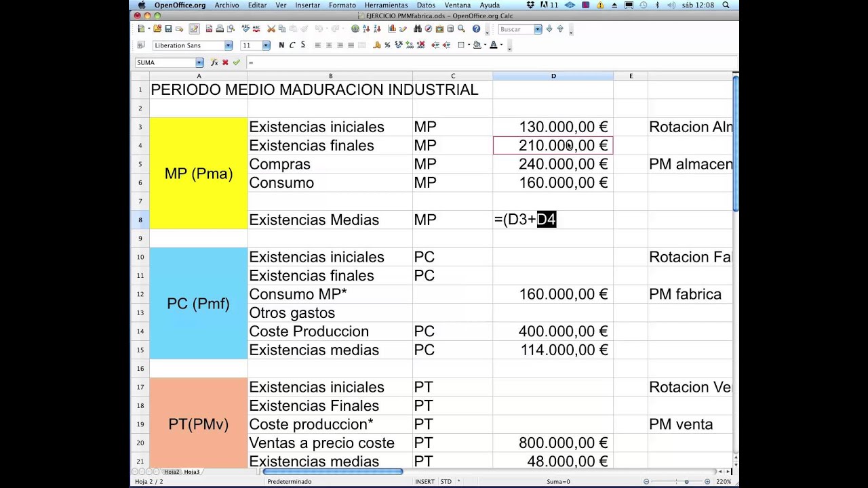868x488 pixels.
Task: Open the Function Wizard fx icon
Action: coord(214,62)
